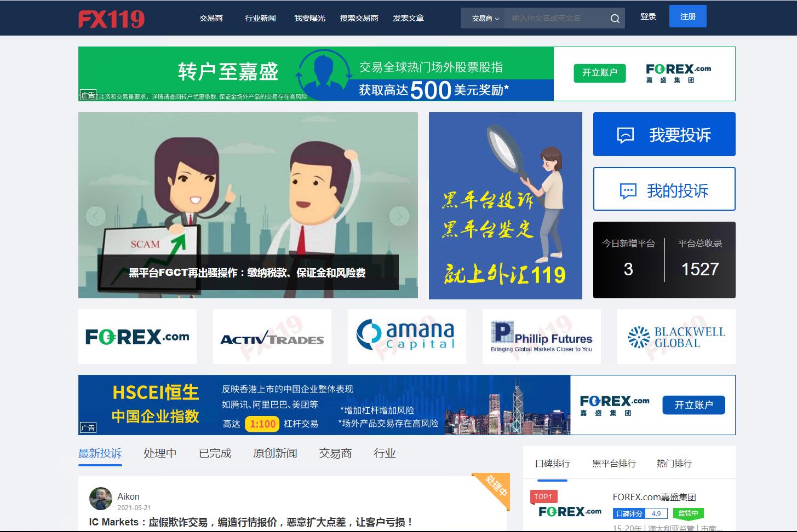
Task: Open the 行业新闻 menu item
Action: 260,18
